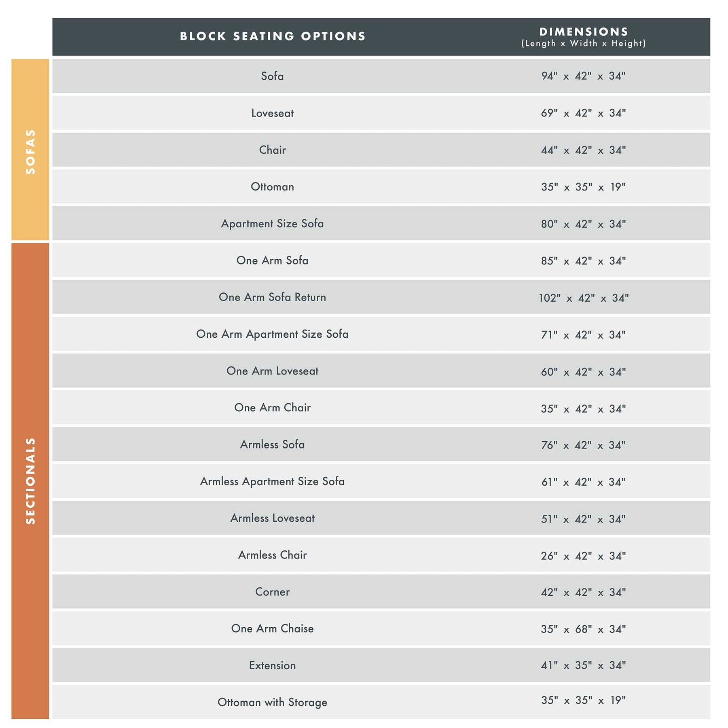Click the Dimensions column header
The width and height of the screenshot is (728, 728).
583,37
